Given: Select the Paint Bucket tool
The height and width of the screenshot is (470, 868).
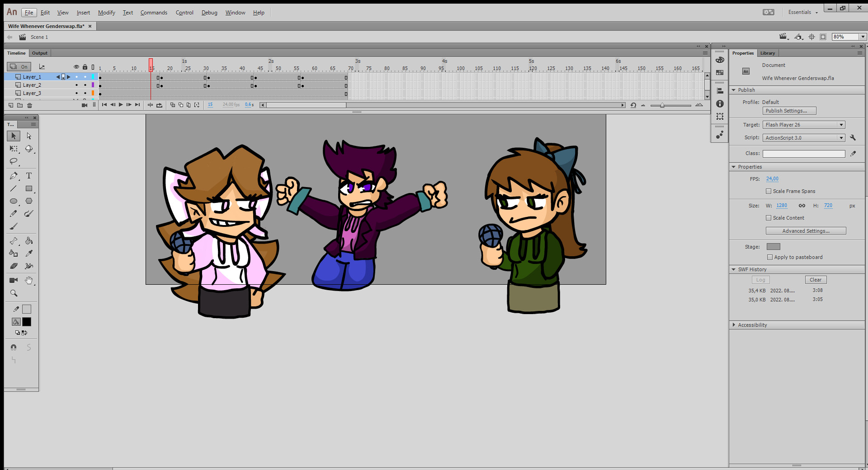Looking at the screenshot, I should pyautogui.click(x=29, y=241).
